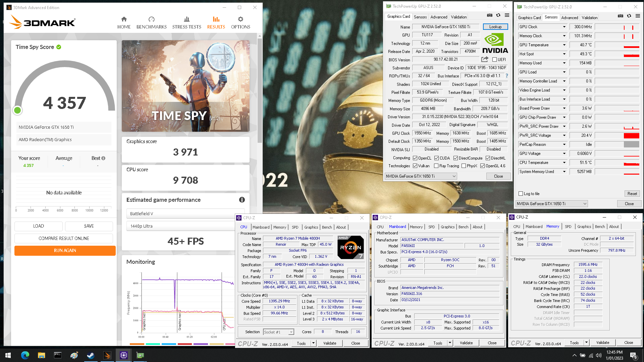The width and height of the screenshot is (644, 362).
Task: Switch to Validation tab in GPU-Z Sensors window
Action: tap(590, 18)
